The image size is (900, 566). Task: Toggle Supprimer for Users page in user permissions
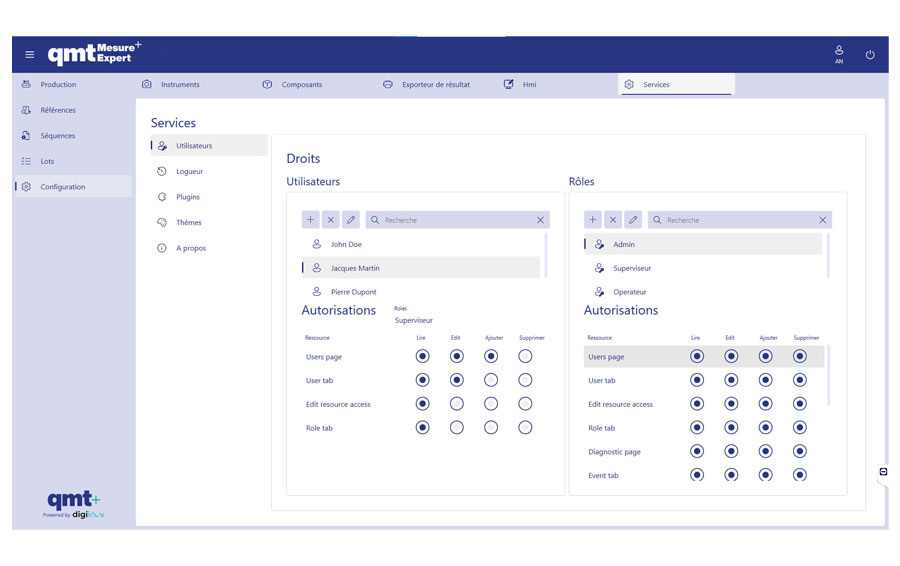(525, 356)
